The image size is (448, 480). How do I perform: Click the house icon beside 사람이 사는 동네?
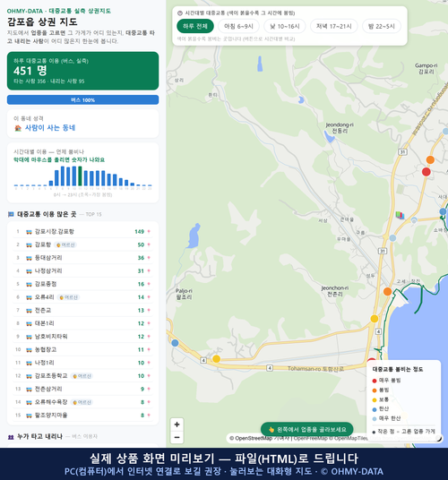click(18, 128)
